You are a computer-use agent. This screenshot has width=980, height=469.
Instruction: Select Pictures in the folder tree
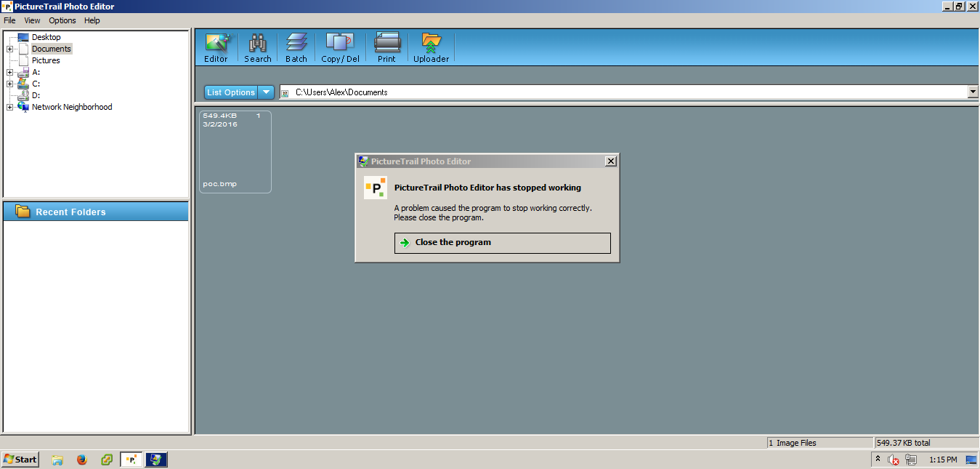pos(46,60)
